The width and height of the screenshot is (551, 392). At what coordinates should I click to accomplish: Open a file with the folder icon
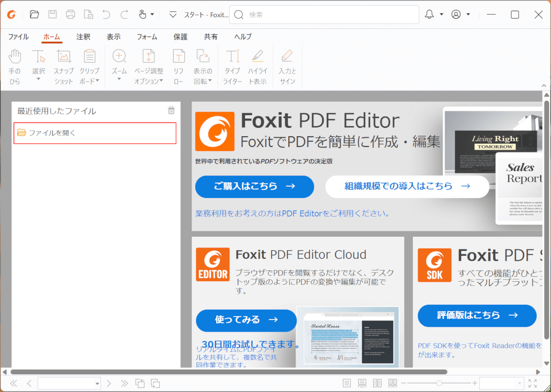[x=34, y=14]
